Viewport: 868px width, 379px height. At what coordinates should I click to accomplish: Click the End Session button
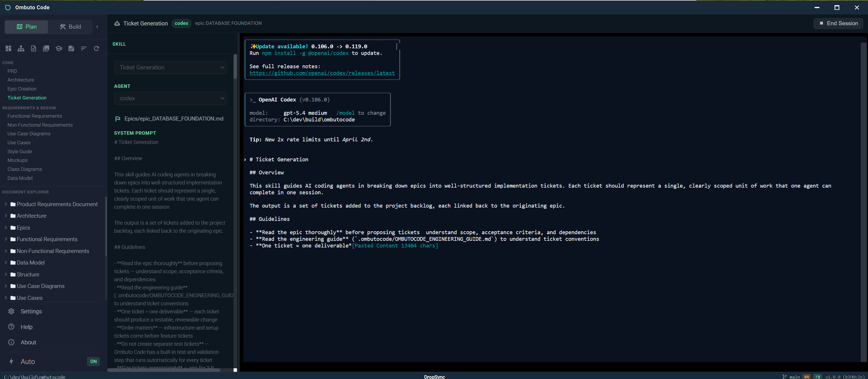click(838, 23)
